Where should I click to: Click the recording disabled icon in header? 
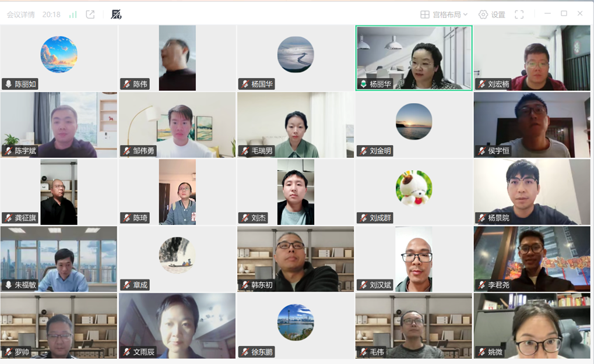pyautogui.click(x=116, y=15)
